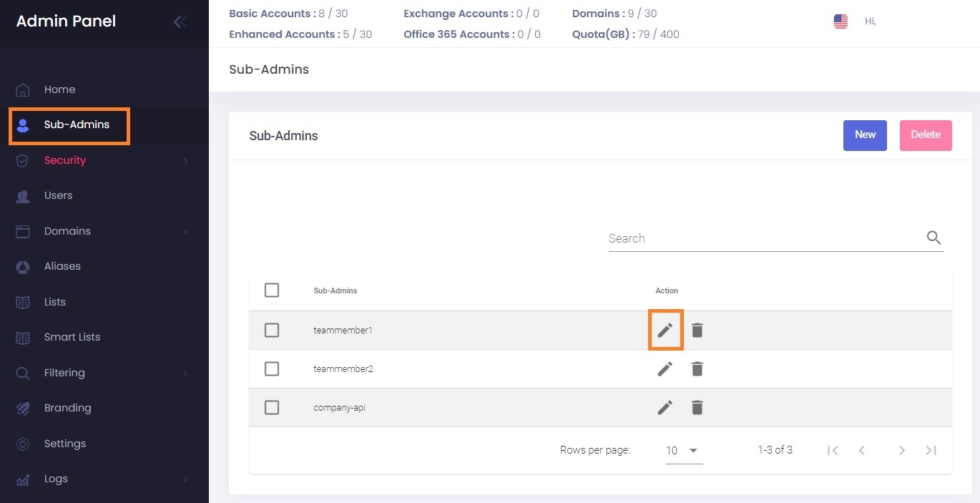Expand the Logs submenu chevron
The width and height of the screenshot is (980, 503).
[185, 479]
